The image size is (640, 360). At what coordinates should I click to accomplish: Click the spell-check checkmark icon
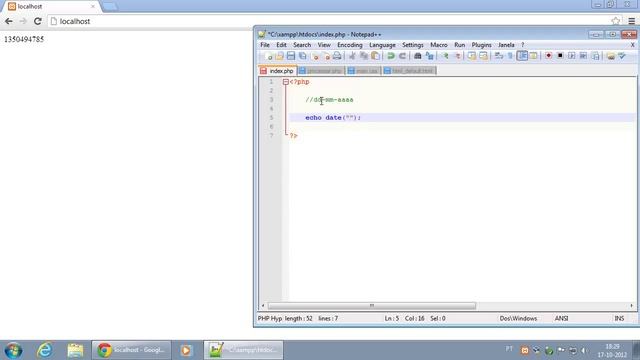point(622,56)
